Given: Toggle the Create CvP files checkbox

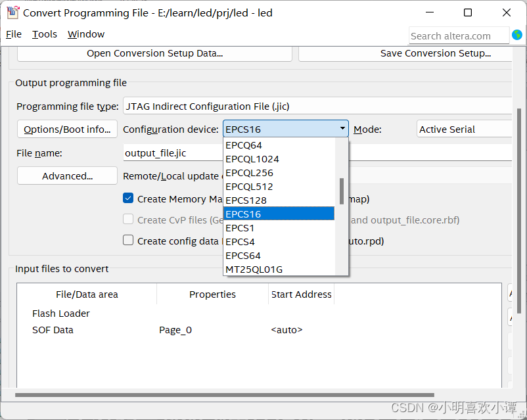Looking at the screenshot, I should [128, 220].
